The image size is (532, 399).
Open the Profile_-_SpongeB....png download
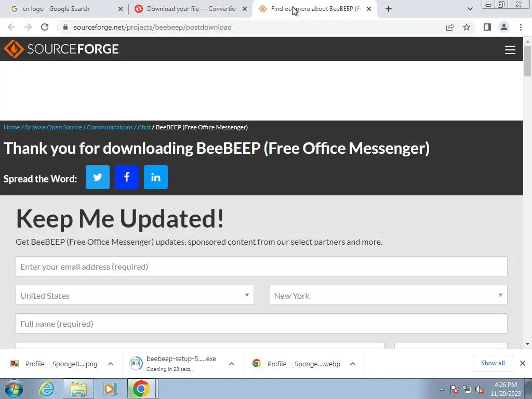click(x=54, y=364)
